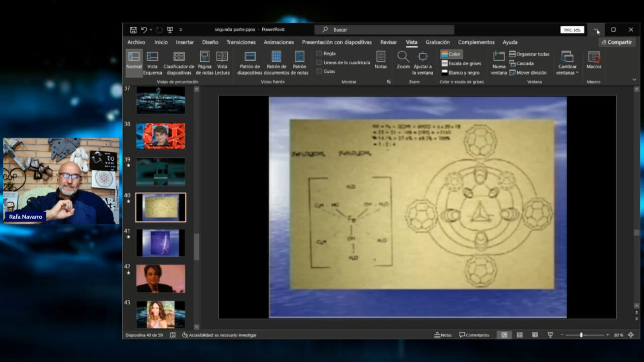The height and width of the screenshot is (362, 644).
Task: Click the Compartir button
Action: point(617,42)
